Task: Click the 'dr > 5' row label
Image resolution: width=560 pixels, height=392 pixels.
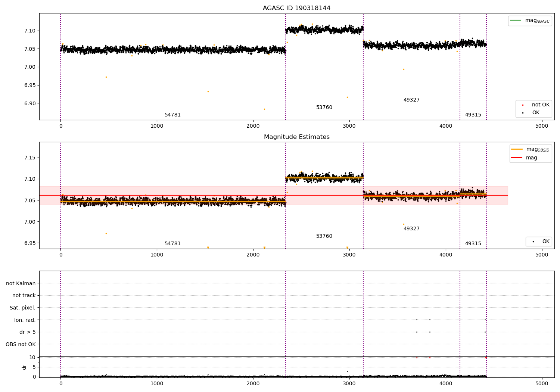Action: pyautogui.click(x=28, y=332)
